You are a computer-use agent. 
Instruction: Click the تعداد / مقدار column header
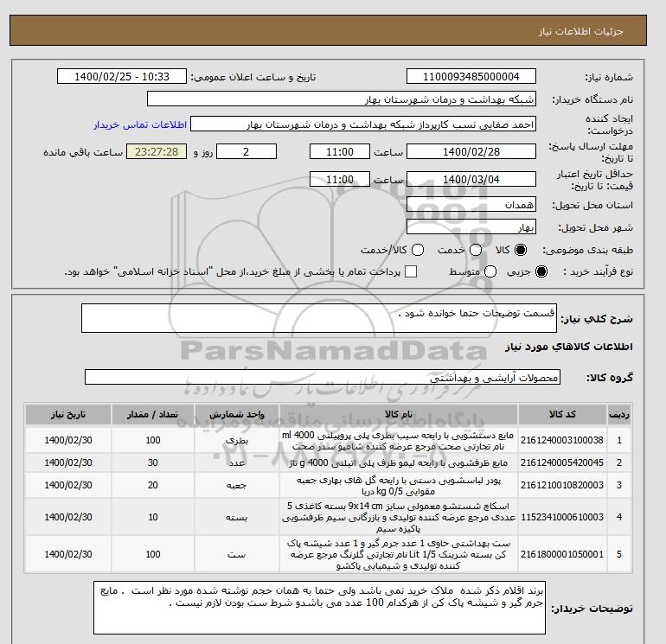[x=153, y=414]
